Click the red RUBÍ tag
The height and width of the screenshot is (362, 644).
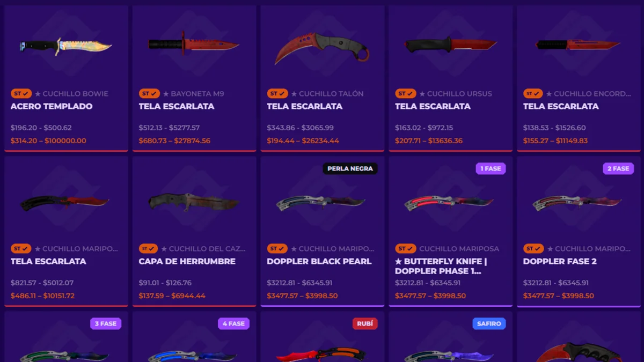[x=365, y=323]
